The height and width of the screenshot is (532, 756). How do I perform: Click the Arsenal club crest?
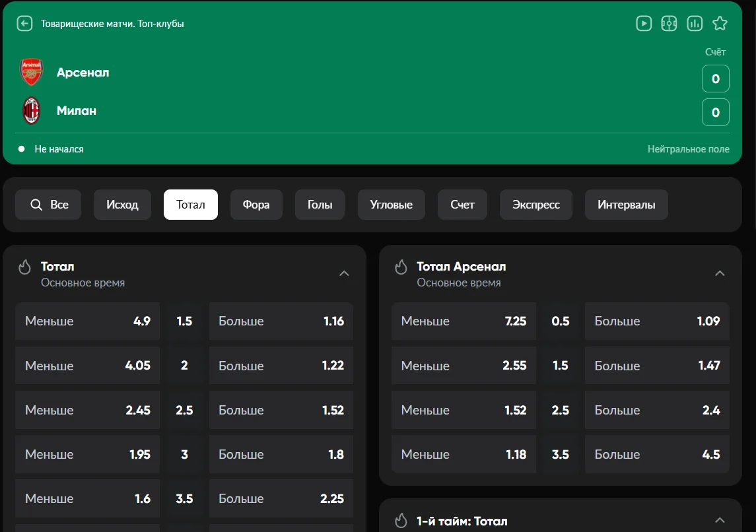pos(31,72)
